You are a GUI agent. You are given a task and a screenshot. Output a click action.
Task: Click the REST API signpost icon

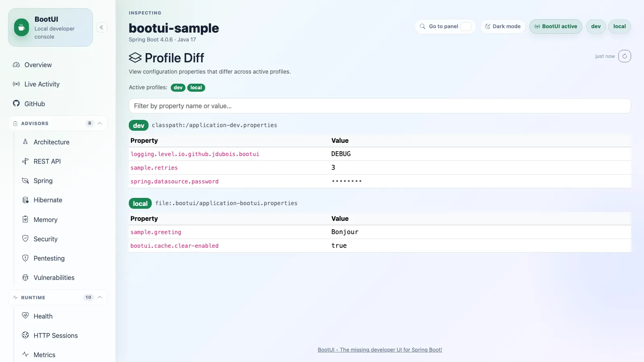[25, 161]
